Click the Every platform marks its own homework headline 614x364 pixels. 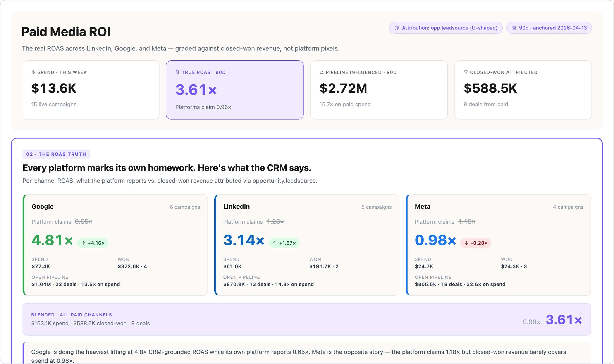click(x=167, y=168)
